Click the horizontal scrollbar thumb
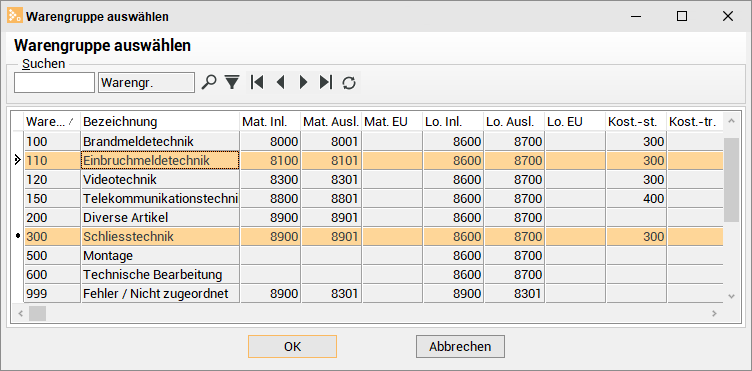This screenshot has height=371, width=752. (37, 313)
